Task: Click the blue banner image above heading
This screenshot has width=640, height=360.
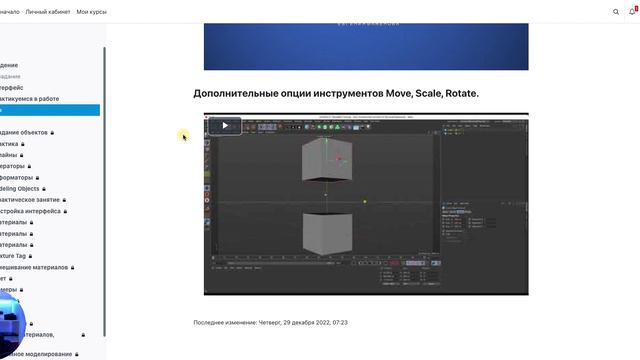Action: [366, 47]
